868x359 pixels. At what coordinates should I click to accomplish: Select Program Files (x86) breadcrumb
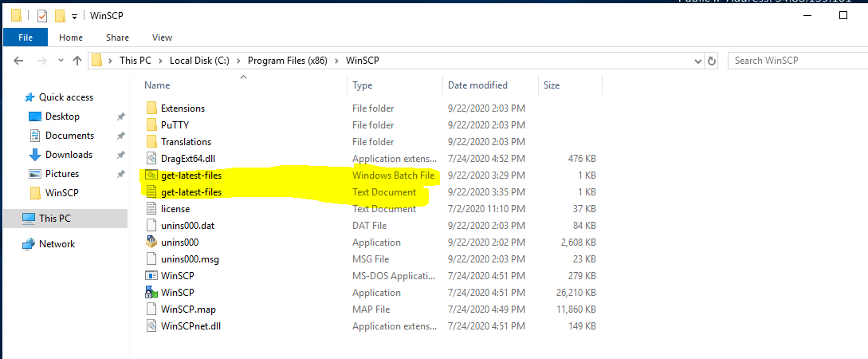[x=287, y=61]
